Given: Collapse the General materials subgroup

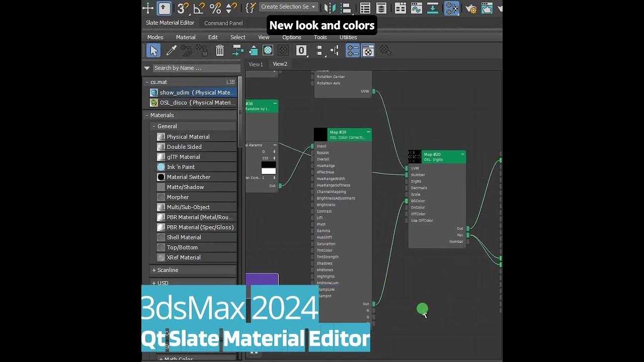Looking at the screenshot, I should click(x=153, y=126).
